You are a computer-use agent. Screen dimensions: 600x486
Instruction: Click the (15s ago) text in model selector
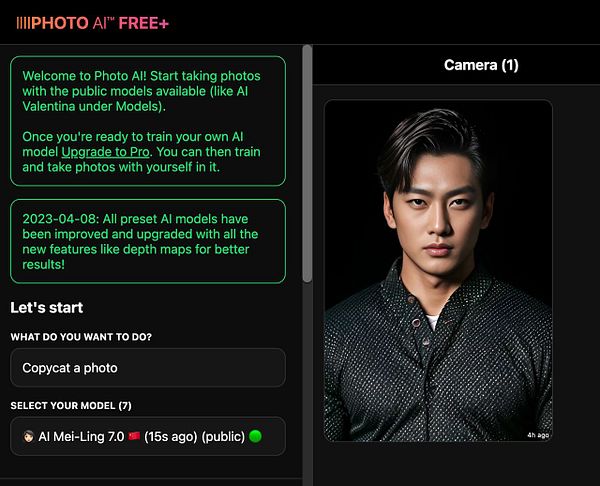pyautogui.click(x=171, y=436)
